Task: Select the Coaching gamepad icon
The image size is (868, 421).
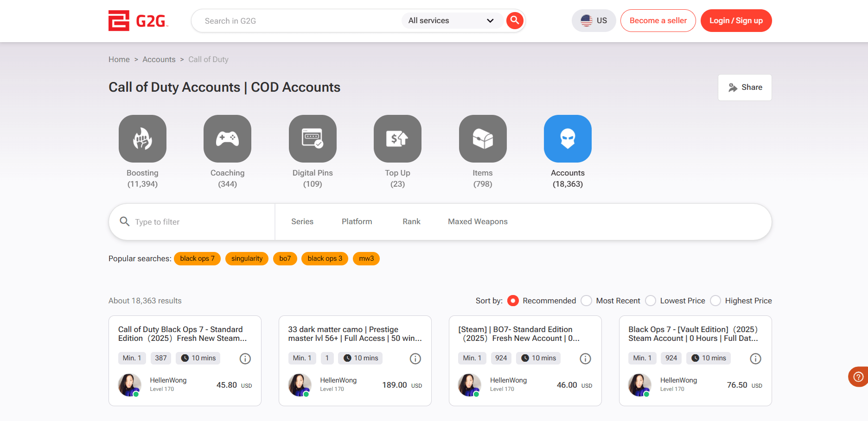Action: [x=227, y=138]
